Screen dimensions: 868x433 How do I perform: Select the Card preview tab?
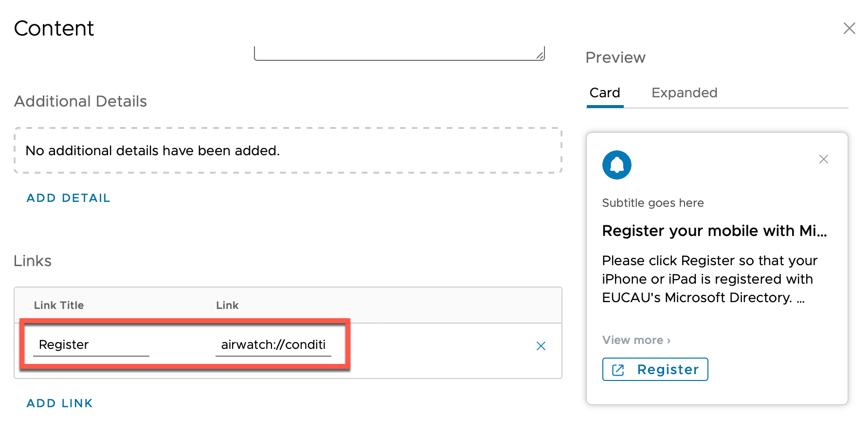(x=605, y=93)
